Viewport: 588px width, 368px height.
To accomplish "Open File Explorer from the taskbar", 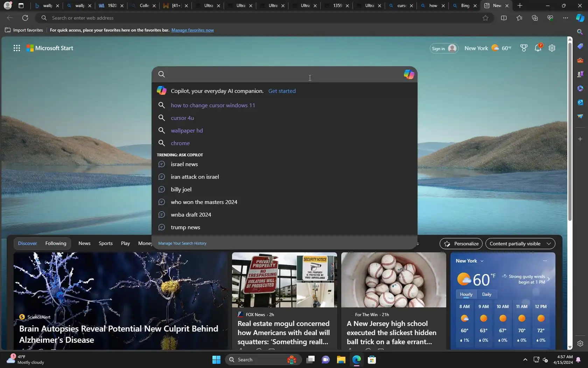I will [x=341, y=360].
